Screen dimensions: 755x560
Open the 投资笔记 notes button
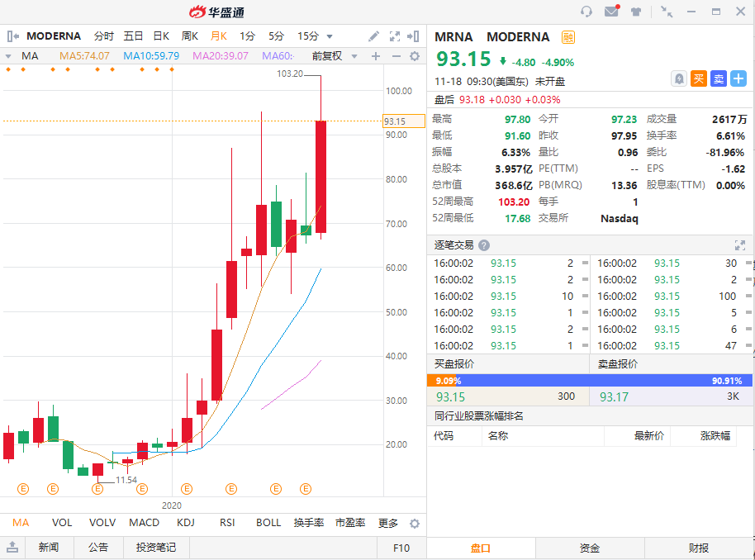click(156, 547)
